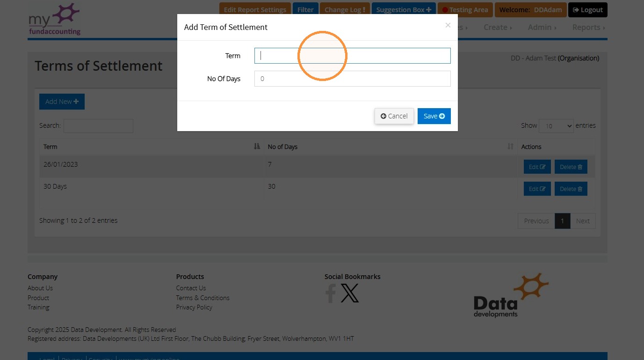644x360 pixels.
Task: Edit the 30 Days term row
Action: 537,189
